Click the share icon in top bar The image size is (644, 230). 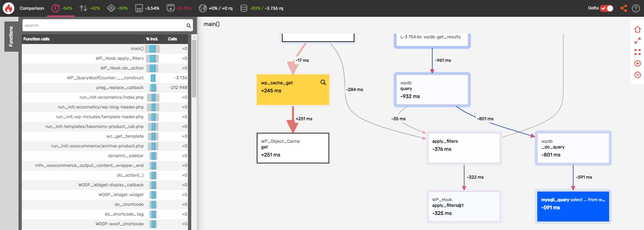(624, 8)
